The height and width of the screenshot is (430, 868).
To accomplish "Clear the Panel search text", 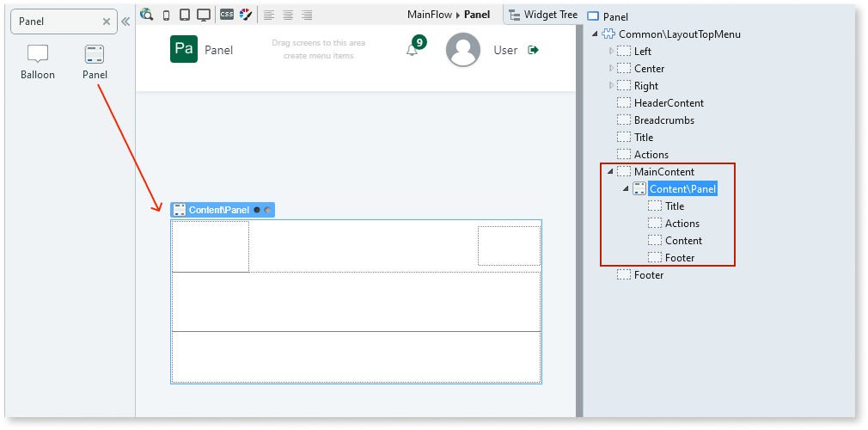I will click(106, 21).
